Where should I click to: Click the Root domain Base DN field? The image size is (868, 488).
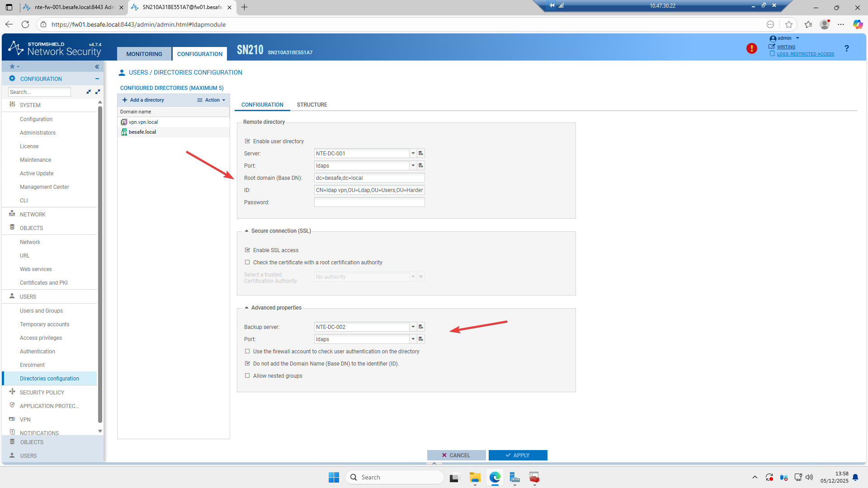click(x=369, y=178)
